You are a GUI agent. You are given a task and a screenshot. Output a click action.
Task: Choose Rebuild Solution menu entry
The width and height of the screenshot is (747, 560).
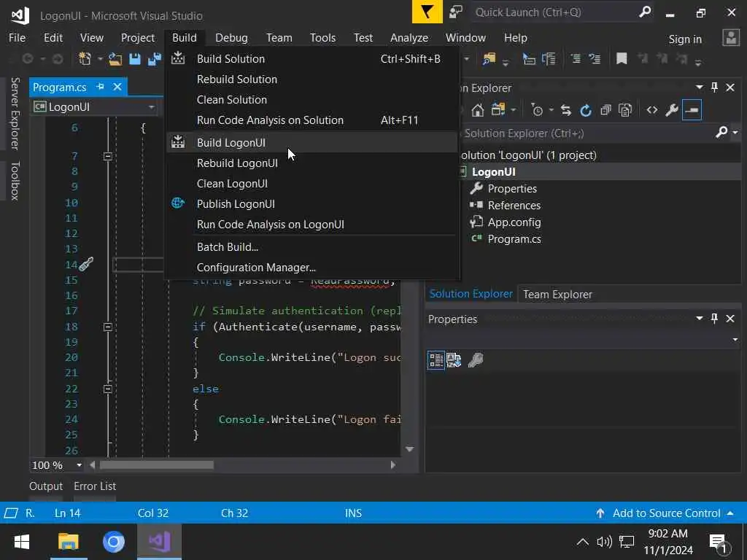tap(312, 79)
